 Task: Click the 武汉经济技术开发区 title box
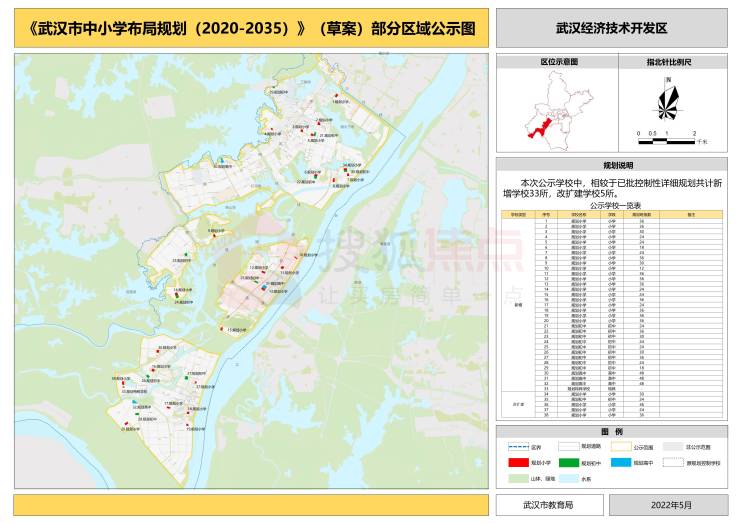612,28
